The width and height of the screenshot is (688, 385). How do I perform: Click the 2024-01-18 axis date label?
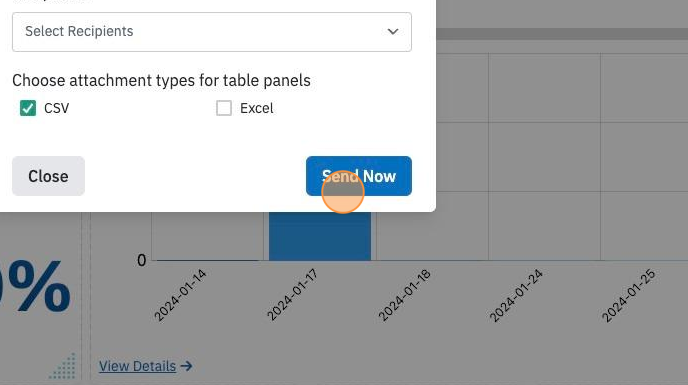click(x=404, y=295)
